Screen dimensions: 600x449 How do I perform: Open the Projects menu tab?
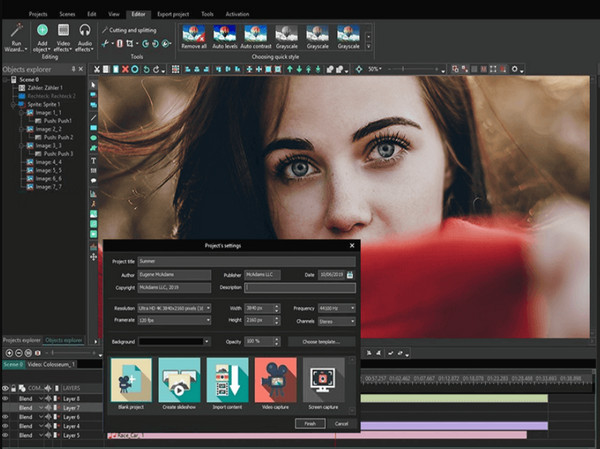click(38, 14)
